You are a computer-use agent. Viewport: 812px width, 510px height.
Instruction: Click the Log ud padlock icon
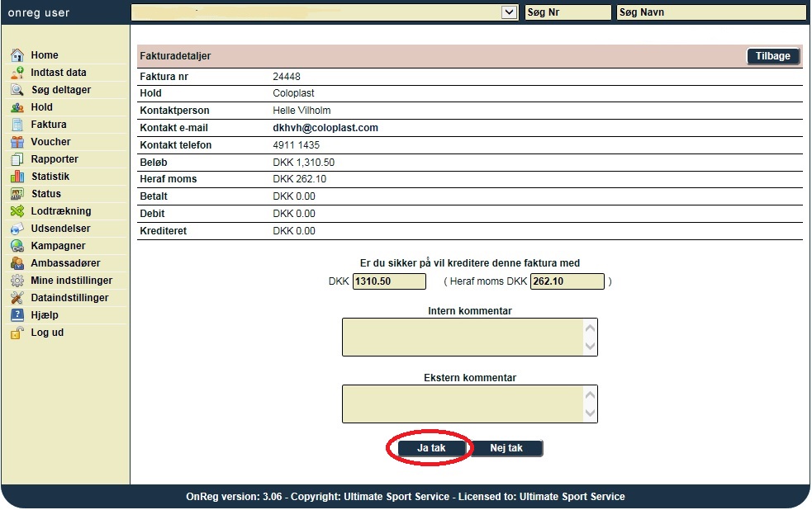pyautogui.click(x=17, y=332)
